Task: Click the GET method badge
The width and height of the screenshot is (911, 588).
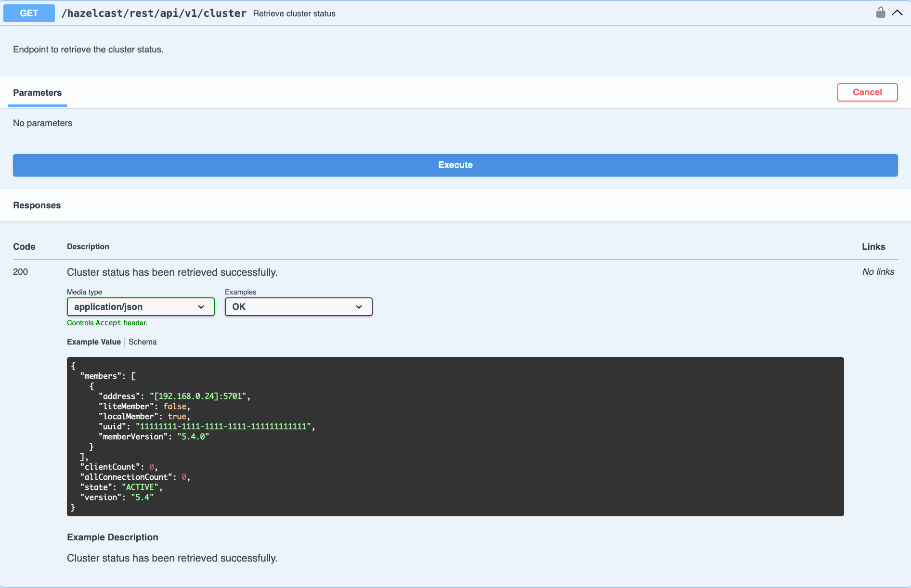Action: click(x=28, y=13)
